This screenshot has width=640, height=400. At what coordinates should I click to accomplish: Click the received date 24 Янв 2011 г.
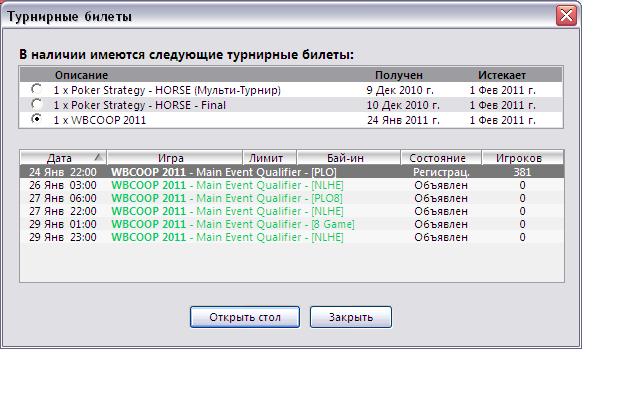coord(403,120)
